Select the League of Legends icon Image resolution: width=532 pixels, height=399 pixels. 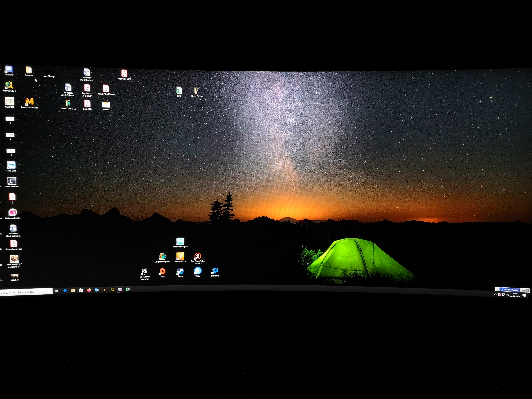coord(162,257)
